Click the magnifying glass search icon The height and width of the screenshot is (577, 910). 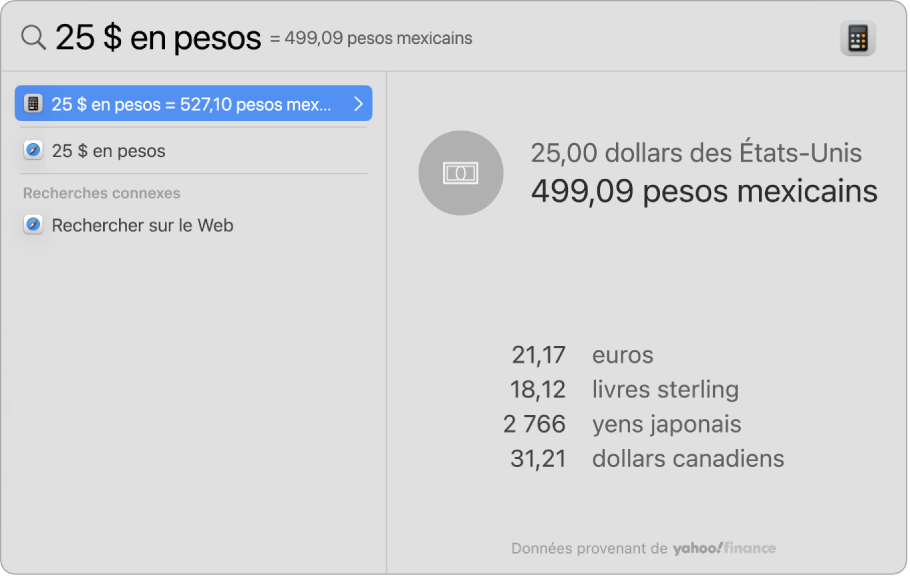tap(32, 36)
